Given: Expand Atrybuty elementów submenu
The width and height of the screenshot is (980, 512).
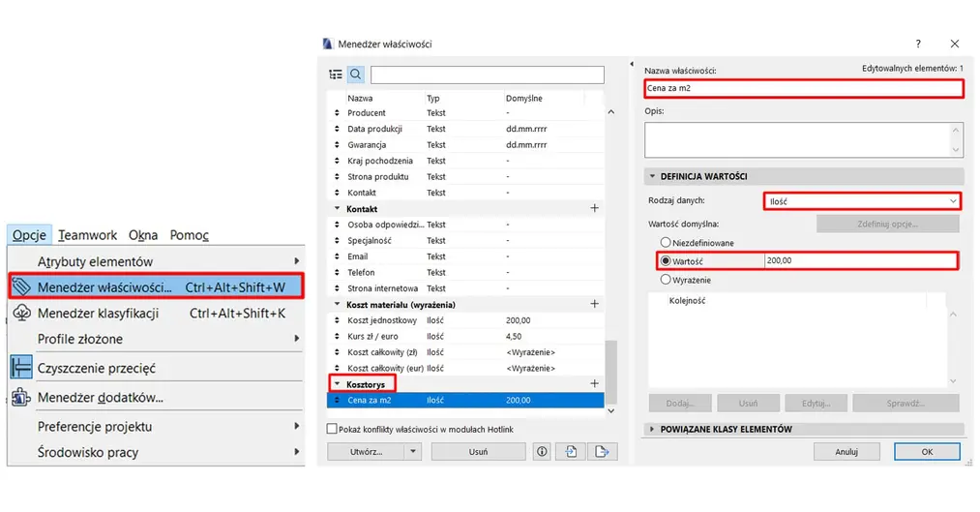Looking at the screenshot, I should (x=156, y=261).
